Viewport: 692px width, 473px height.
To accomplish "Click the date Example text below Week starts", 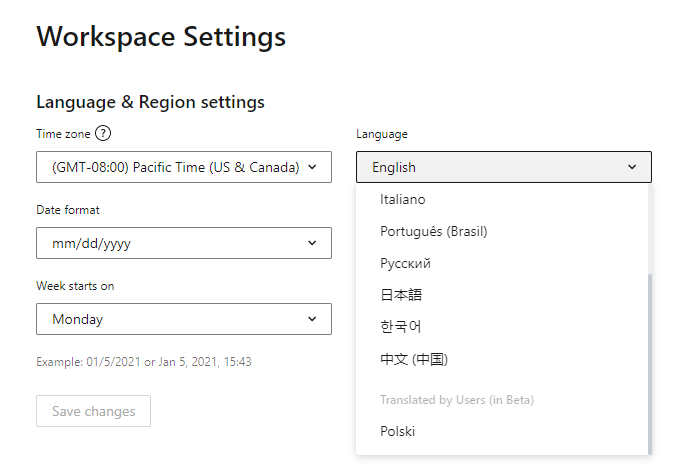I will pyautogui.click(x=144, y=361).
